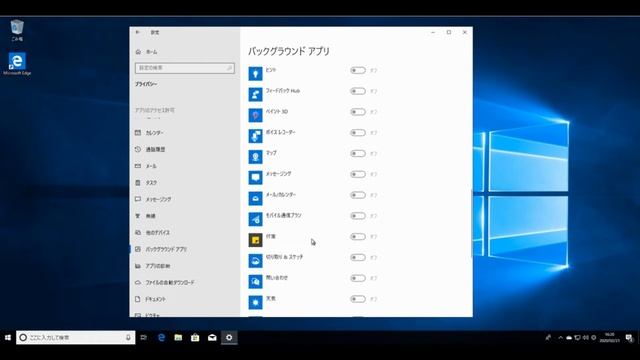Viewport: 640px width, 360px height.
Task: Enable background switch for 問い合わせ
Action: pyautogui.click(x=358, y=278)
